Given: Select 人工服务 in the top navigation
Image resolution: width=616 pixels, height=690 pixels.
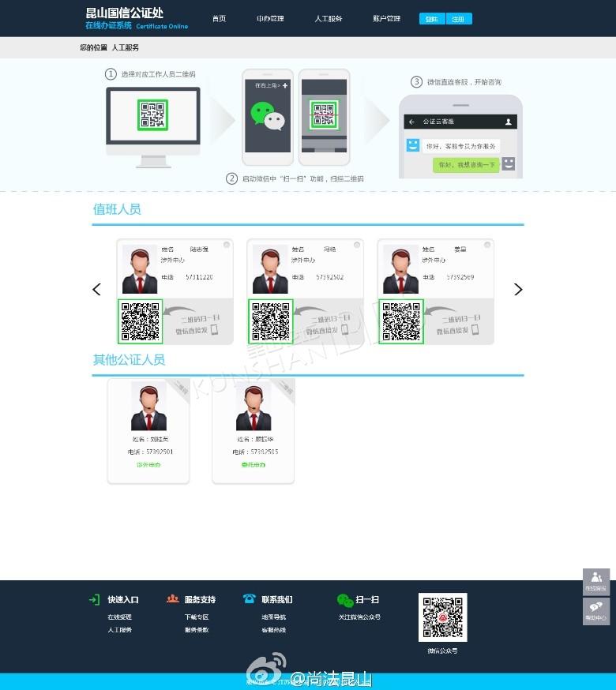Looking at the screenshot, I should tap(328, 18).
